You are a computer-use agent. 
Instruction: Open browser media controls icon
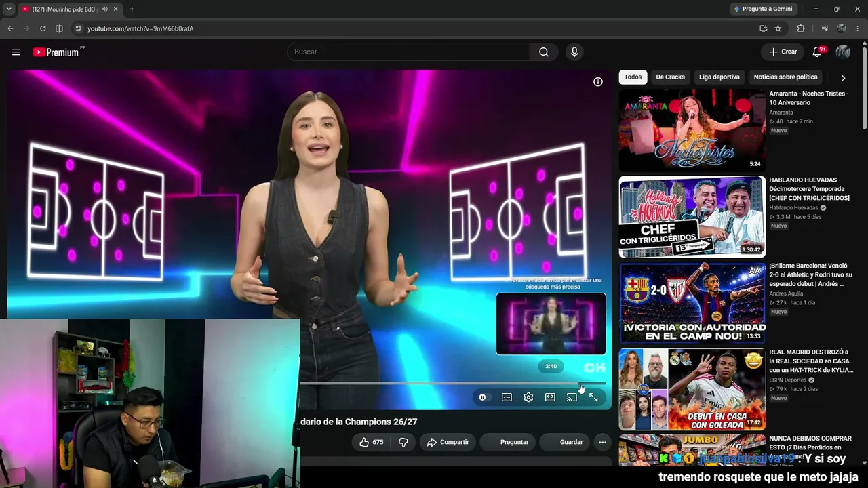coord(825,28)
